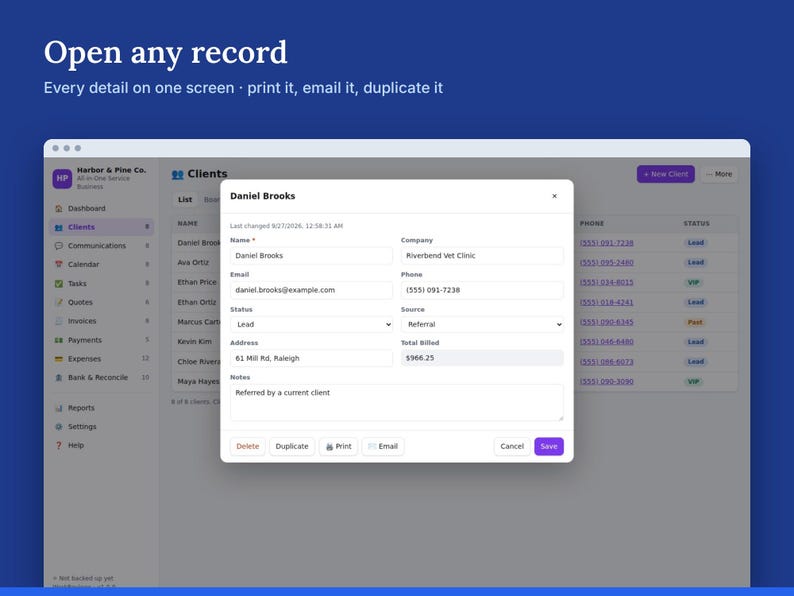
Task: Open the Invoices section
Action: [x=82, y=321]
